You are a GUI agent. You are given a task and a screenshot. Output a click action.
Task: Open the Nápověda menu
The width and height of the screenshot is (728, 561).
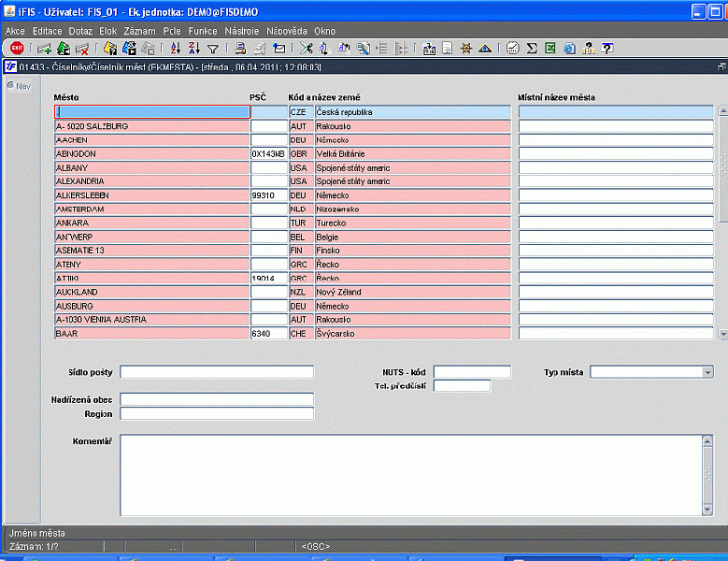(287, 31)
